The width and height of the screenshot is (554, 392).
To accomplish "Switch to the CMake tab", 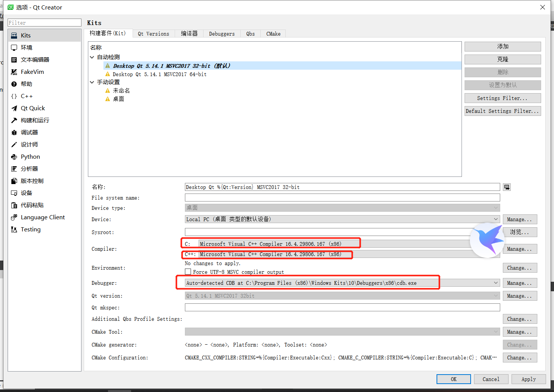I will coord(273,34).
